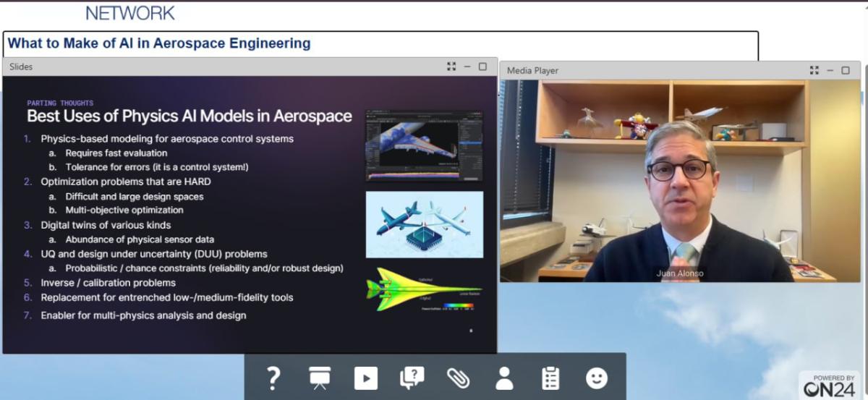Open the Media Player widget in dock
This screenshot has width=868, height=400.
pyautogui.click(x=365, y=378)
